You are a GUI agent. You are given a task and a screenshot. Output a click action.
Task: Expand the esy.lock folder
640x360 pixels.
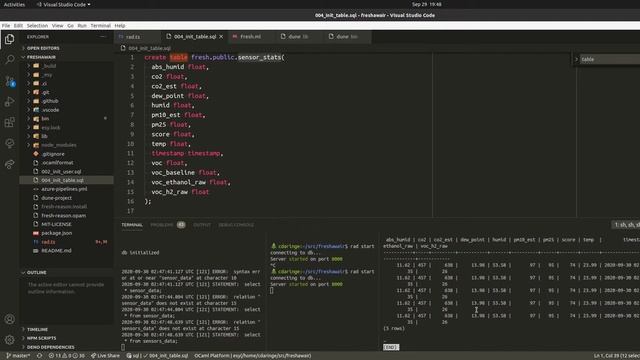click(51, 127)
